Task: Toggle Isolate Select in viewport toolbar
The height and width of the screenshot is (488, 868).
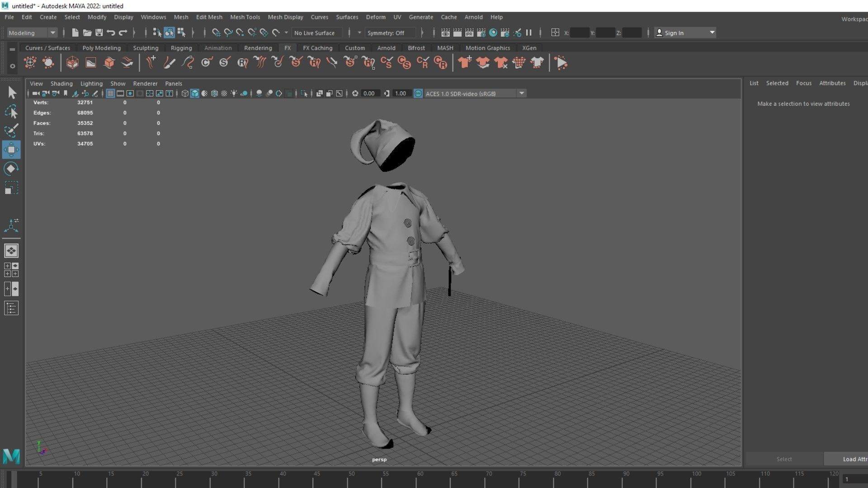Action: tap(304, 94)
